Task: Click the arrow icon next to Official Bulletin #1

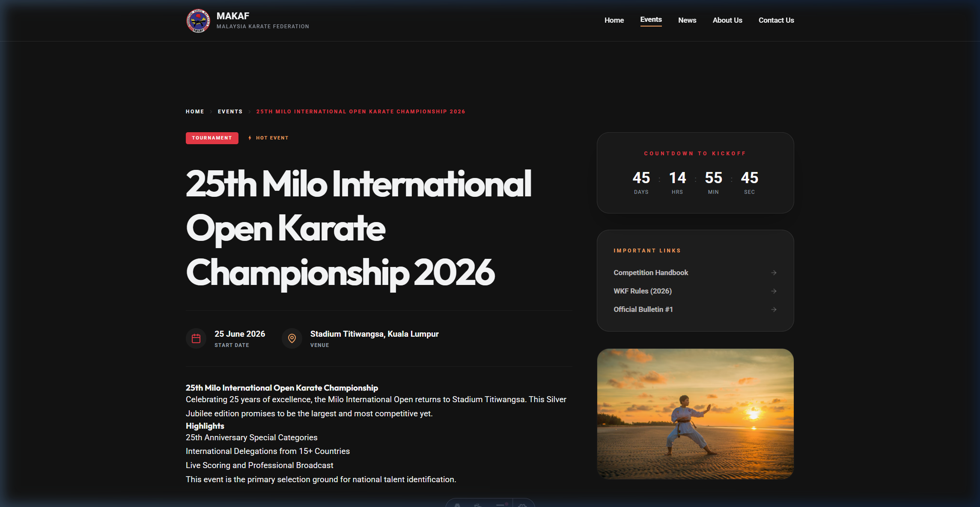Action: tap(774, 309)
